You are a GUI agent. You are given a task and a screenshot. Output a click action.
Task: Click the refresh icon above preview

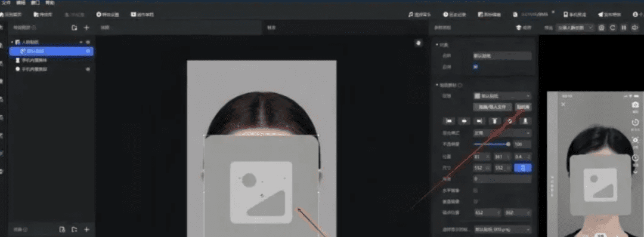[612, 27]
